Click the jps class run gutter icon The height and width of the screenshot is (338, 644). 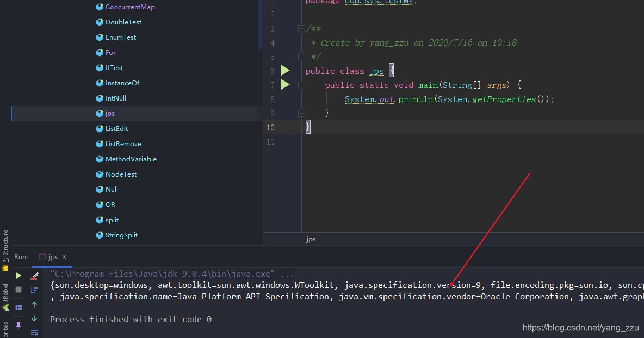[x=284, y=70]
